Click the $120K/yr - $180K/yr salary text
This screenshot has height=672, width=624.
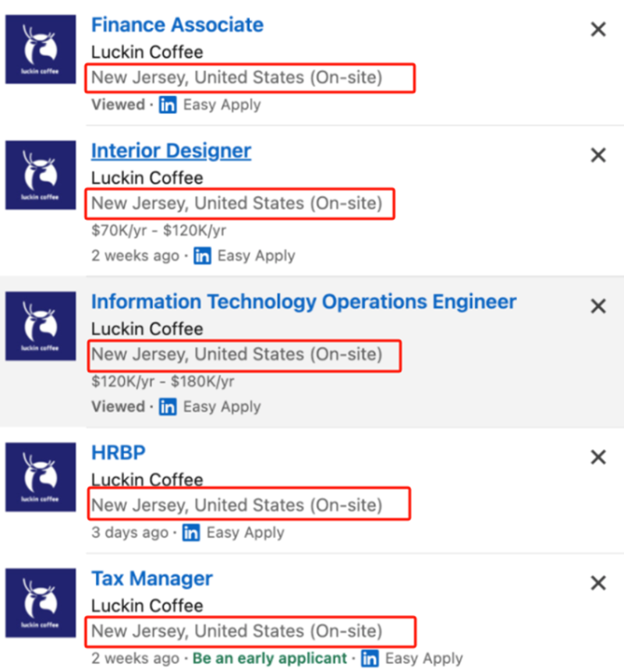162,382
